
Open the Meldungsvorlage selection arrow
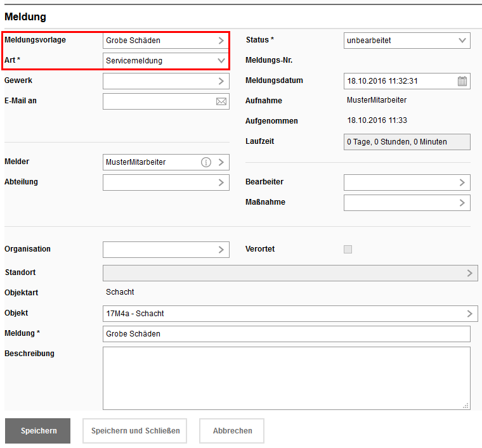pyautogui.click(x=221, y=41)
